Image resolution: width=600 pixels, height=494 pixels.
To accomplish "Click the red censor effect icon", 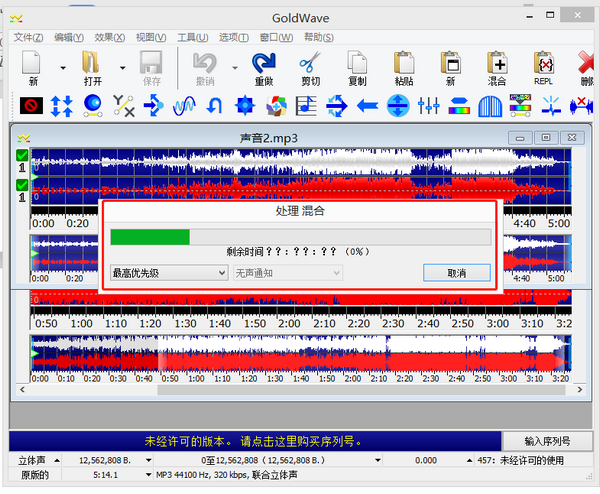I will pos(31,104).
